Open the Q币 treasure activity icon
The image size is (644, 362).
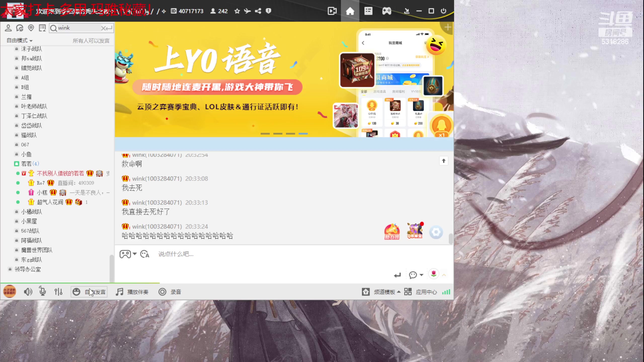coord(415,231)
